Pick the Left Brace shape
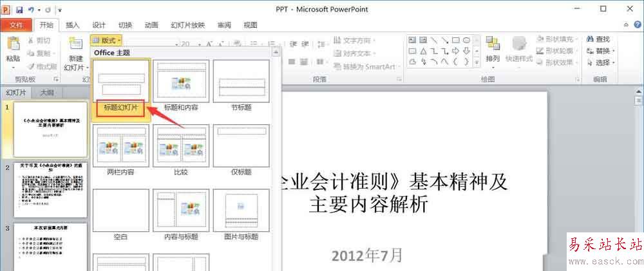 click(455, 62)
